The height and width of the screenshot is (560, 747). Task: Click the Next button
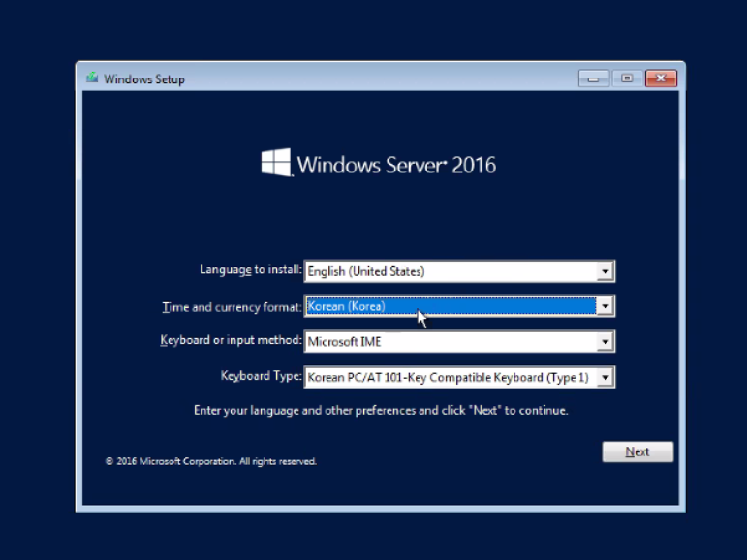click(x=638, y=451)
